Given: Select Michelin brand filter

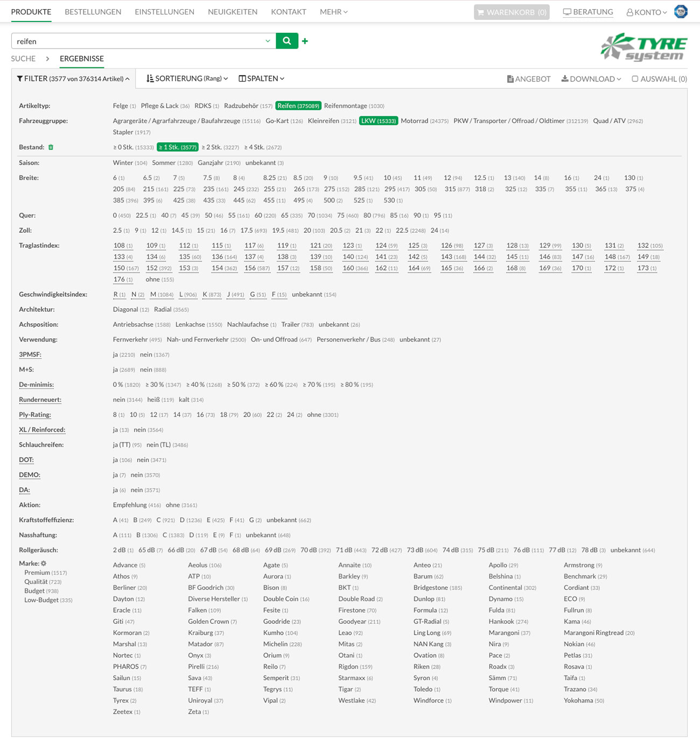Looking at the screenshot, I should pyautogui.click(x=282, y=644).
